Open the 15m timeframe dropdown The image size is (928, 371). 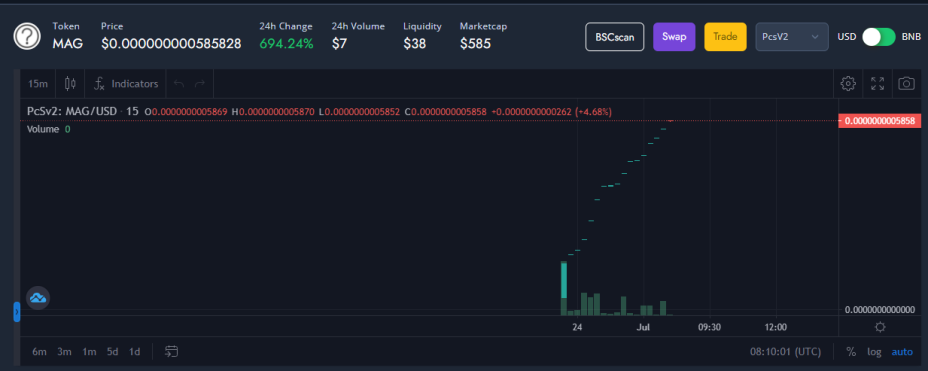[x=38, y=83]
